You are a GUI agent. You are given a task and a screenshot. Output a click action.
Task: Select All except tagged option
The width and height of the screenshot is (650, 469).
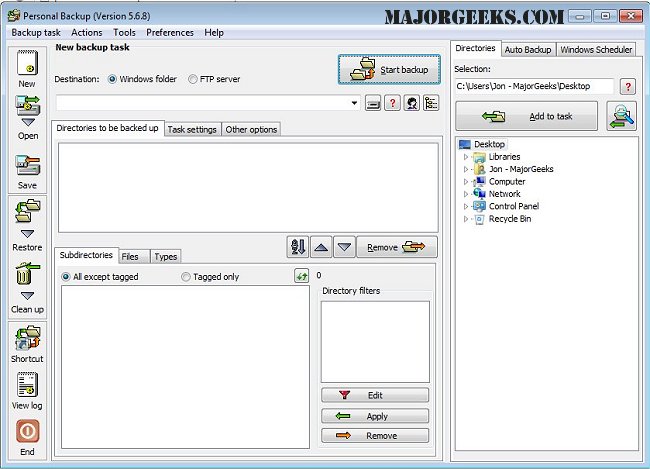pyautogui.click(x=100, y=277)
